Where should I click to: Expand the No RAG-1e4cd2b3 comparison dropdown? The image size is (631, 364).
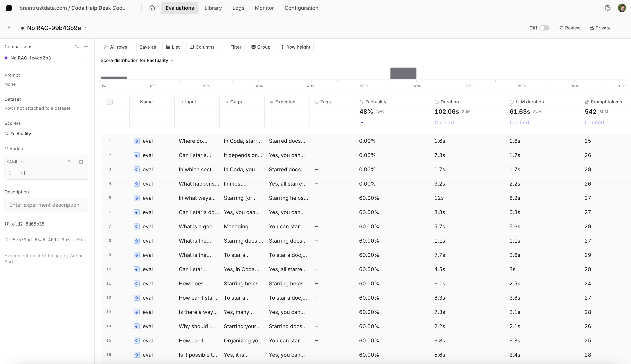coord(86,58)
